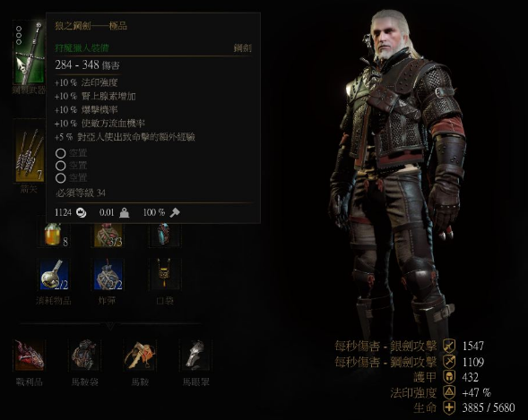Open the pocket (口袋) lantern slot
The image size is (528, 420).
point(164,274)
